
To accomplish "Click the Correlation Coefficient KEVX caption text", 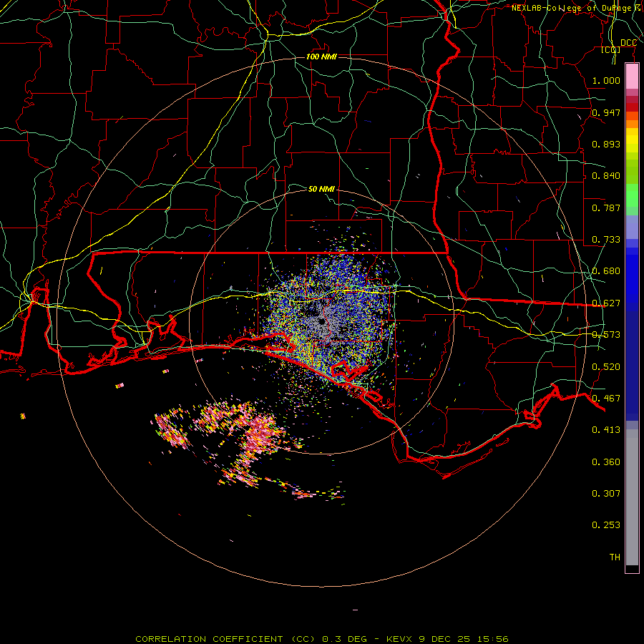I will point(321,639).
